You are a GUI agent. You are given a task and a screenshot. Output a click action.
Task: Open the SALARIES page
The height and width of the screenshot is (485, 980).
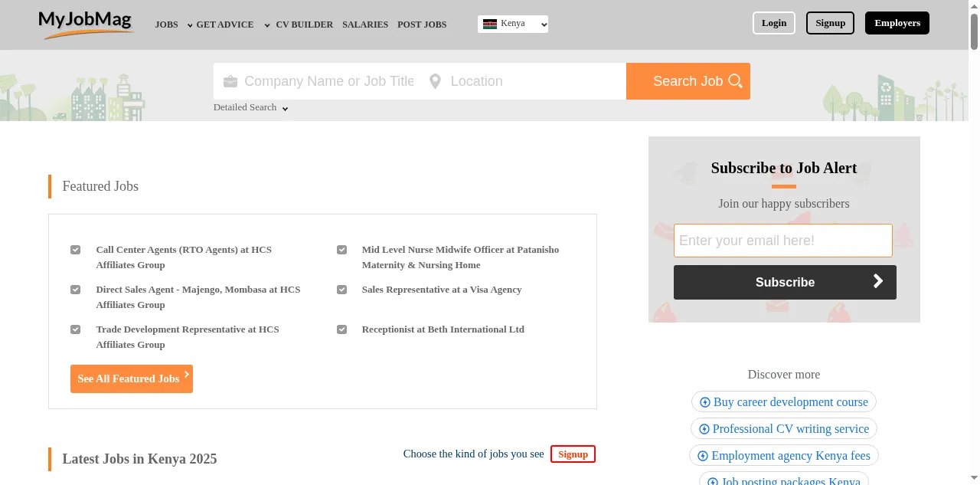tap(365, 25)
